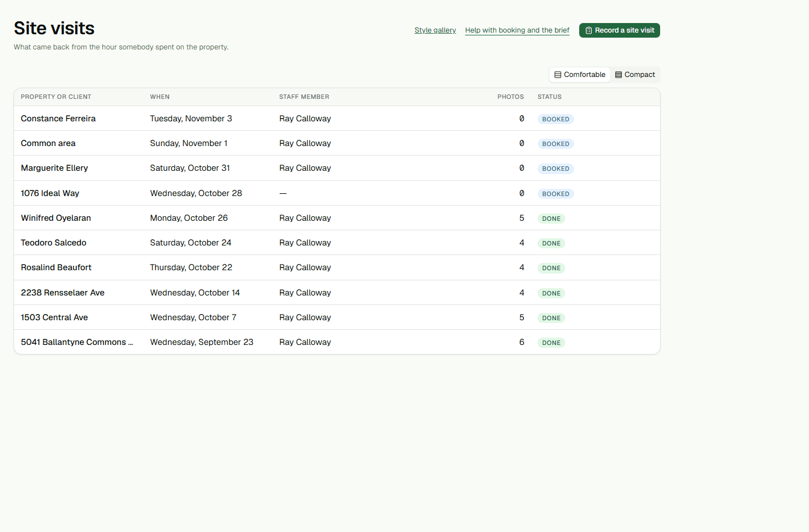The height and width of the screenshot is (532, 809).
Task: Click the date Saturday, October 31
Action: (x=190, y=168)
